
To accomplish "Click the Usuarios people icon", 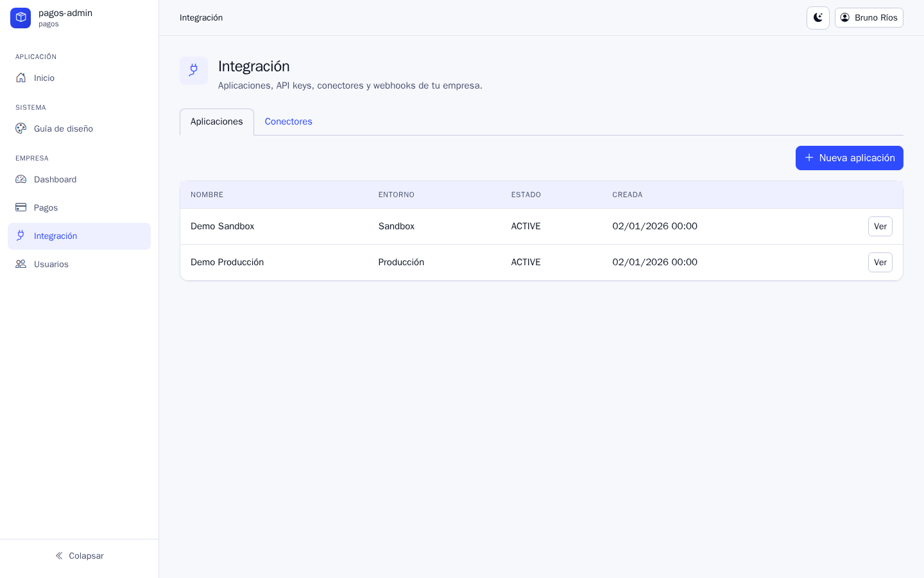I will pos(21,264).
